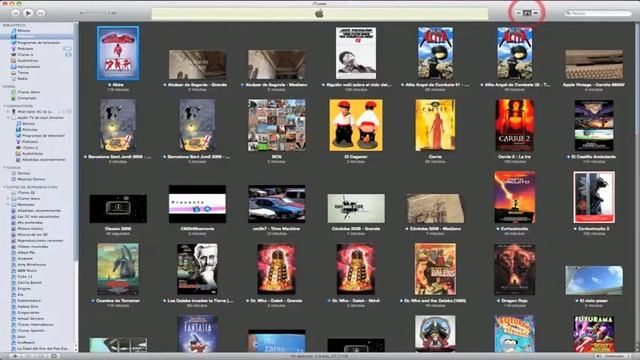
Task: Open the Cecilia Bartoli playlist
Action: (29, 282)
